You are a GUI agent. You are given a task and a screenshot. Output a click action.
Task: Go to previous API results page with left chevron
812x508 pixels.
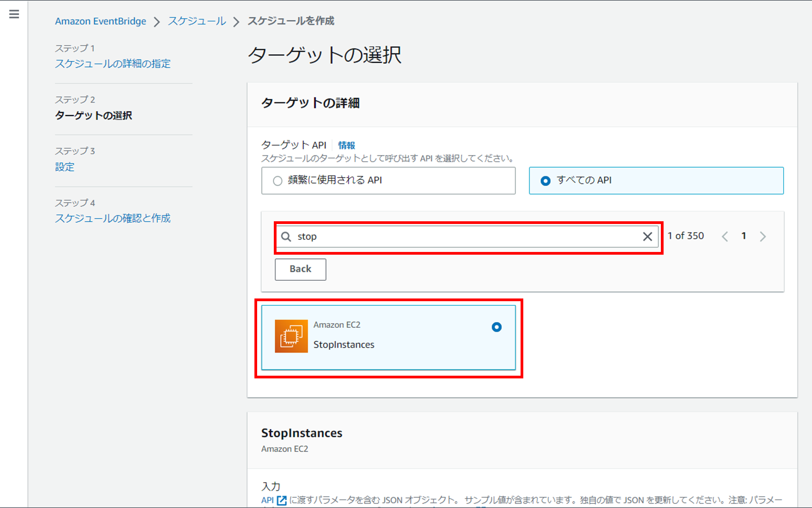click(x=725, y=236)
